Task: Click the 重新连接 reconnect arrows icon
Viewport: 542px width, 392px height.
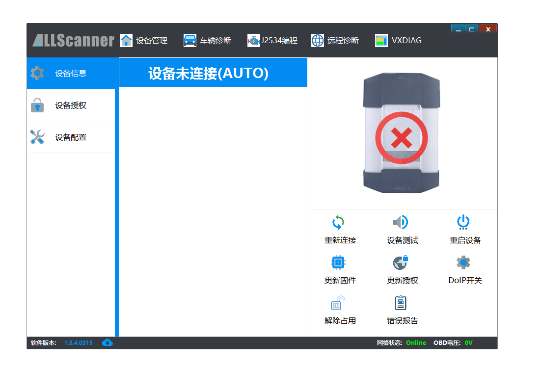Action: point(338,222)
